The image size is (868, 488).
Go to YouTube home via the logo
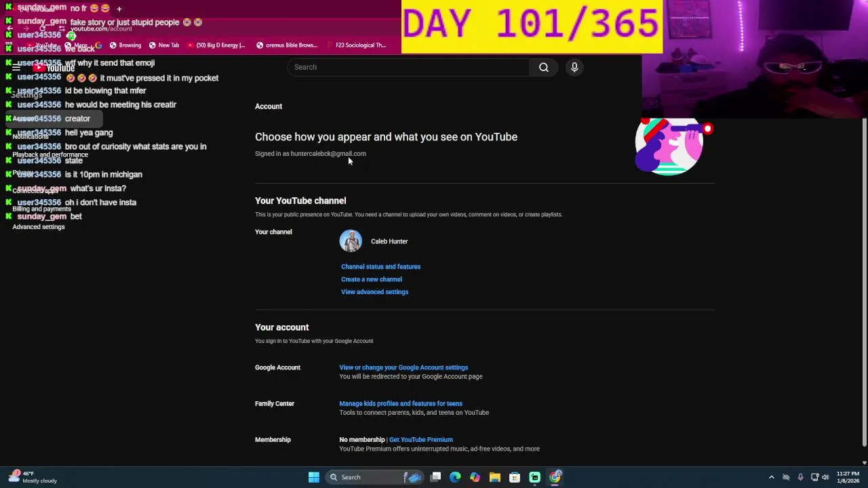54,68
